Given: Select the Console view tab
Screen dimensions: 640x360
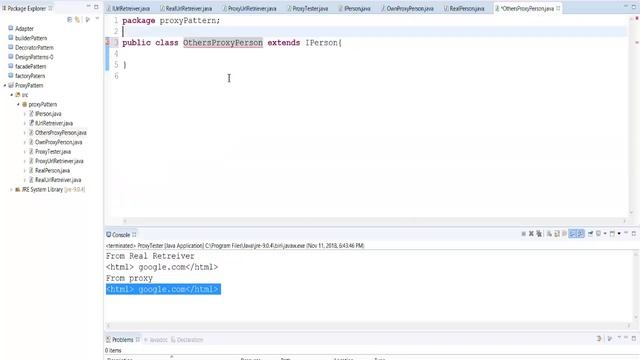Looking at the screenshot, I should pos(121,235).
